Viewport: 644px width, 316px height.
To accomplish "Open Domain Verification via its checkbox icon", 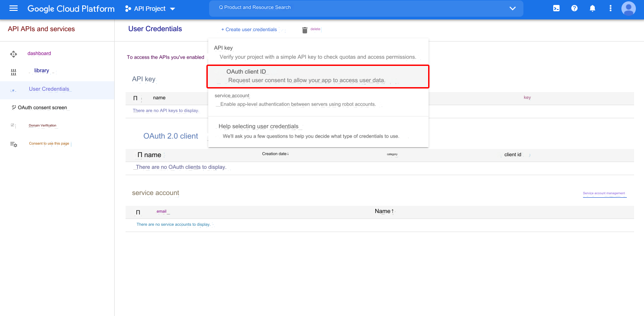I will 12,125.
